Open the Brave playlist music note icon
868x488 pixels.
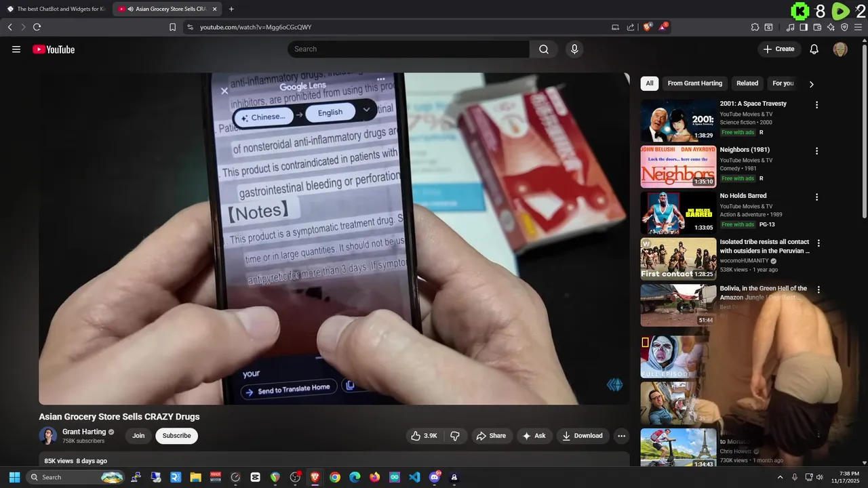pos(791,27)
